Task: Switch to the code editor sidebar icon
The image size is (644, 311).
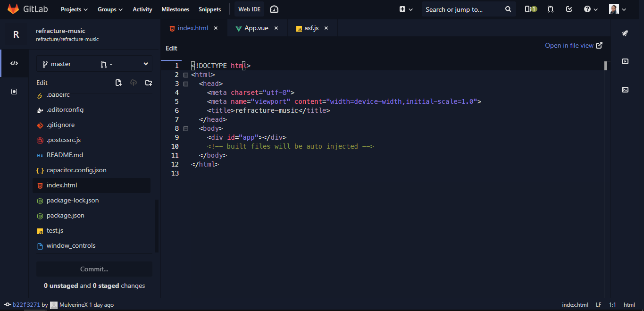Action: pyautogui.click(x=15, y=63)
